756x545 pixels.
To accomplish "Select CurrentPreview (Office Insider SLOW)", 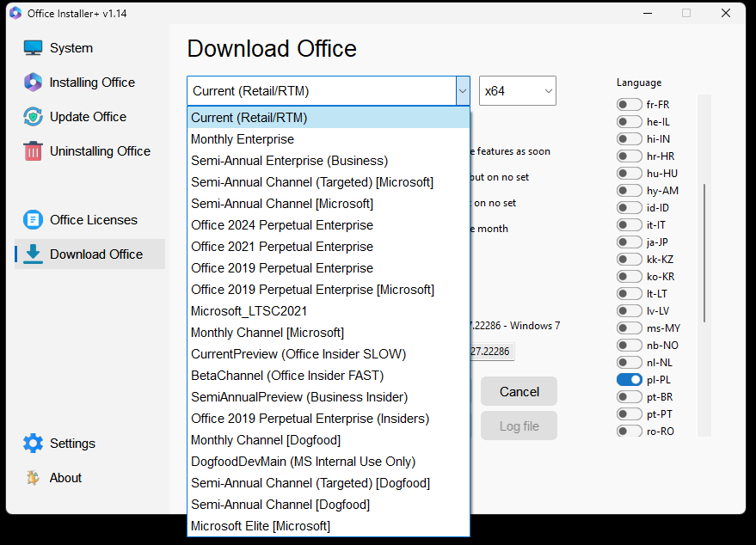I will click(329, 354).
